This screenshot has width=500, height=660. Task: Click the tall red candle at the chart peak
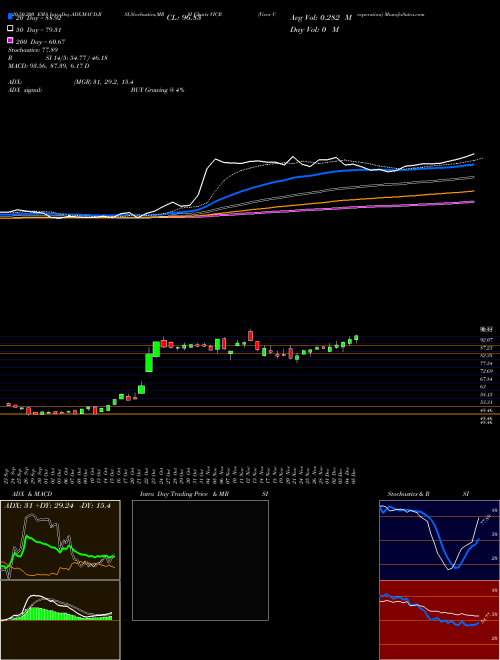pos(250,335)
